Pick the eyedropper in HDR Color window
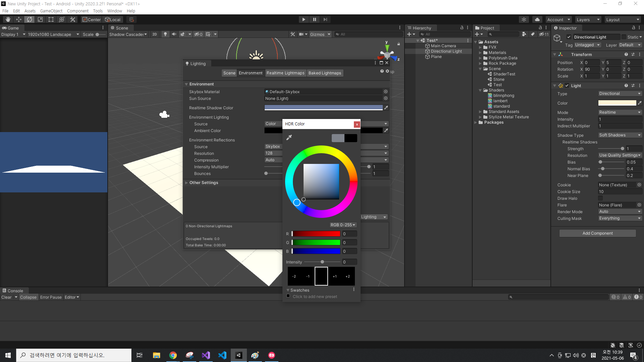 click(x=289, y=137)
